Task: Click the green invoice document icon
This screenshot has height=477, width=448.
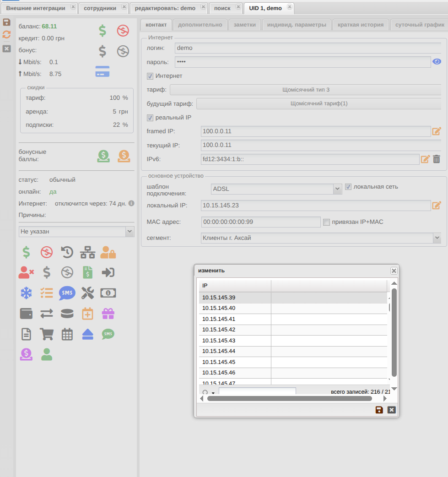Action: click(x=87, y=272)
